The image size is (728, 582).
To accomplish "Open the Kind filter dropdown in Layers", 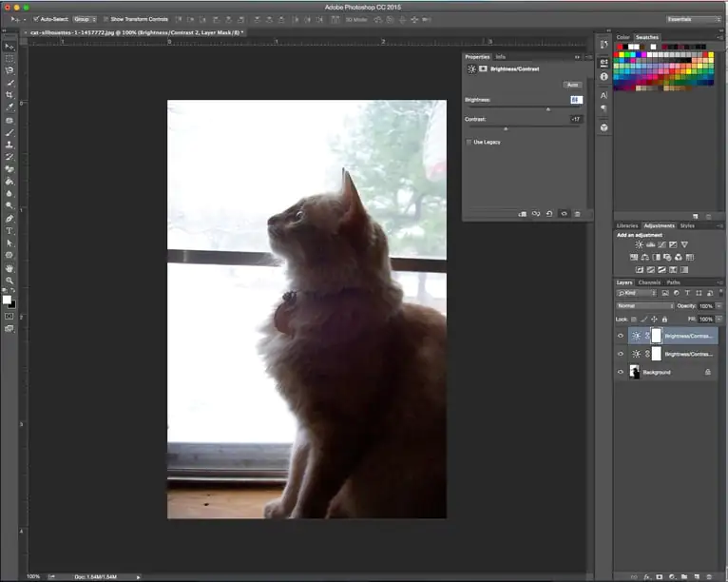I will (x=636, y=293).
